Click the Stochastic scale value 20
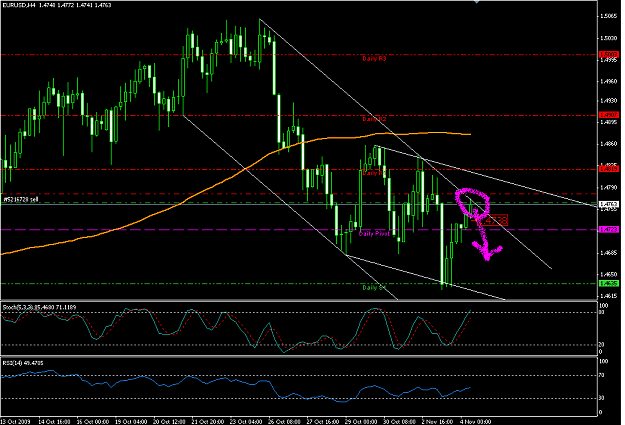625x425 pixels. click(x=602, y=344)
